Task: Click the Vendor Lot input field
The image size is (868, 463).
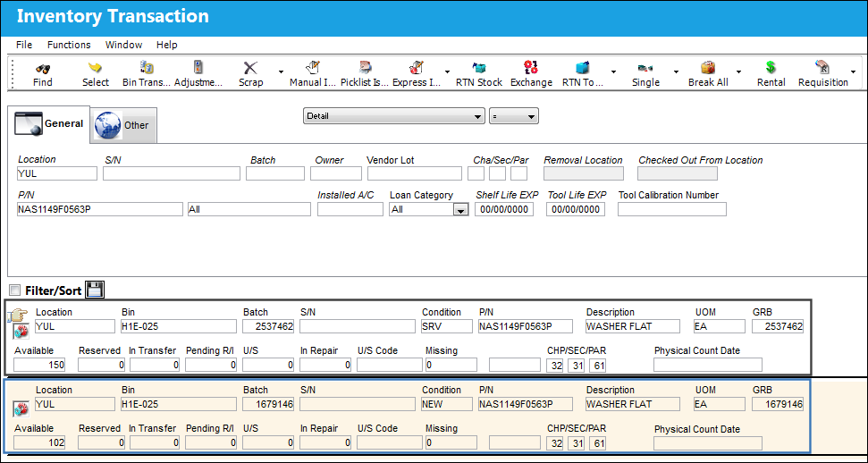Action: tap(414, 173)
